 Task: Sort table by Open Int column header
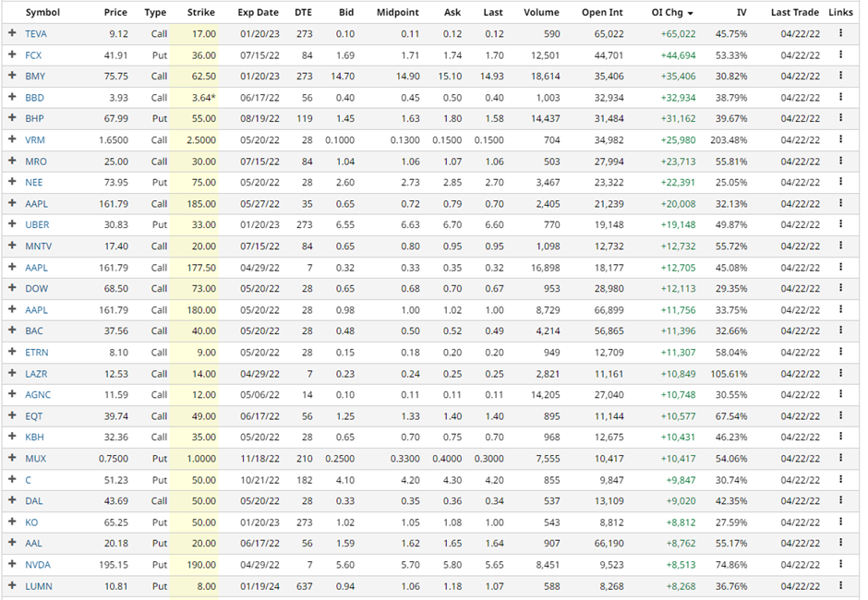(x=602, y=12)
